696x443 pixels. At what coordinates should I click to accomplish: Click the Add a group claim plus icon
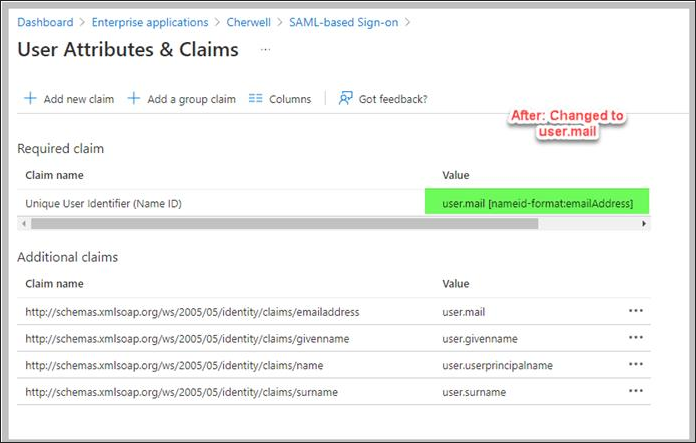(134, 99)
